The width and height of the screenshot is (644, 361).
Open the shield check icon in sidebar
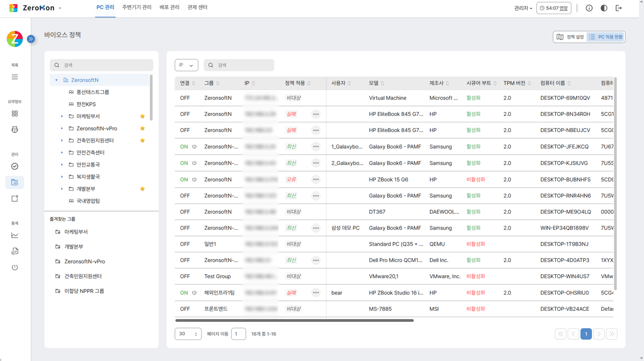click(15, 167)
